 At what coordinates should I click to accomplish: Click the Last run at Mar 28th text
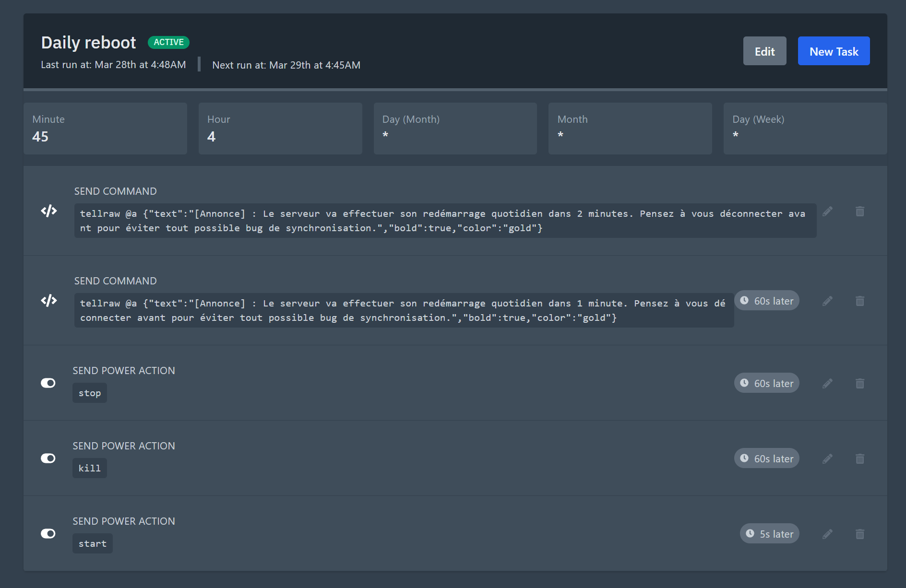coord(113,65)
